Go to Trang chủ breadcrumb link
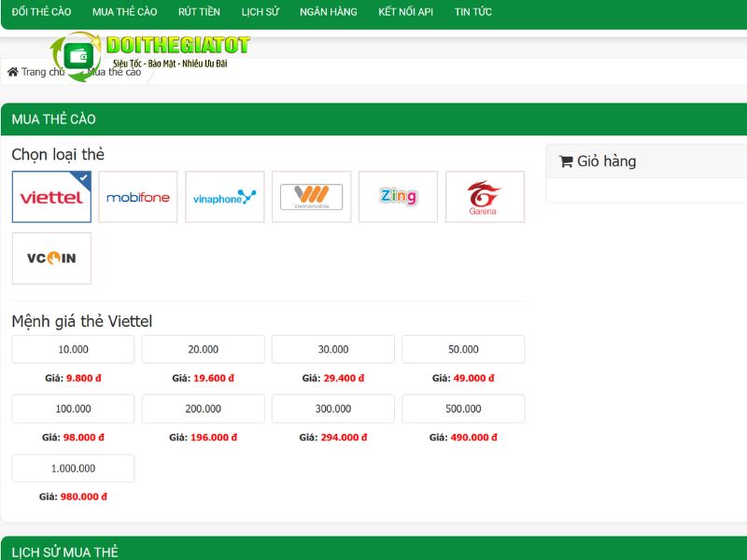This screenshot has width=747, height=560. click(x=43, y=72)
